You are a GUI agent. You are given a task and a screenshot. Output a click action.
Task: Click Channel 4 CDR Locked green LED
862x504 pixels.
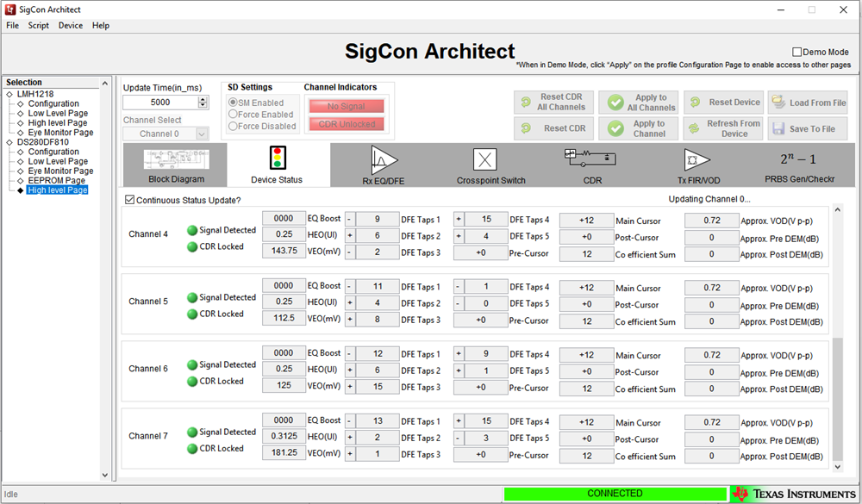coord(192,246)
